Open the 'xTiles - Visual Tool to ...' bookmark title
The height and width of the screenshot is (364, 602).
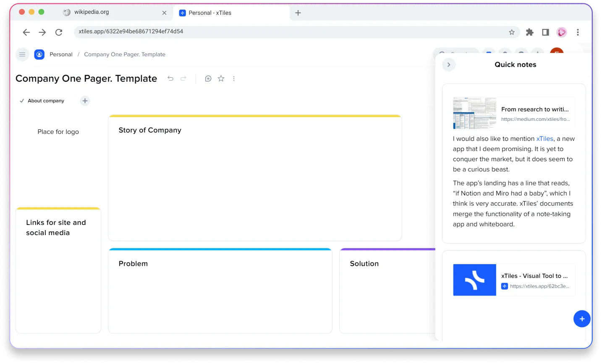(534, 276)
